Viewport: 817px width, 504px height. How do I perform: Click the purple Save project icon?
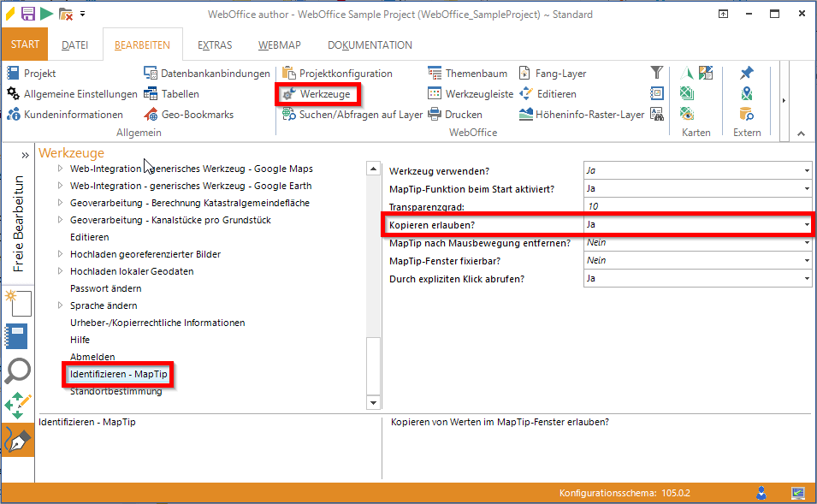coord(27,13)
